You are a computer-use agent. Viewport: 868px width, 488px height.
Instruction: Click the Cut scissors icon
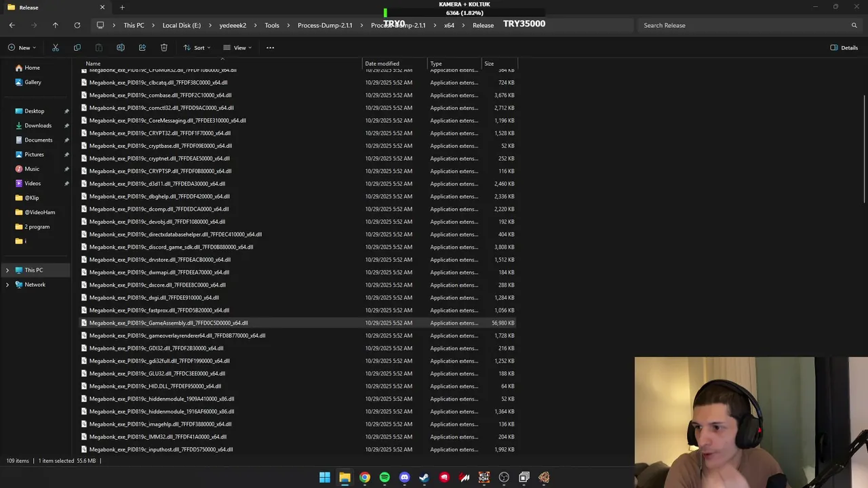pyautogui.click(x=56, y=47)
